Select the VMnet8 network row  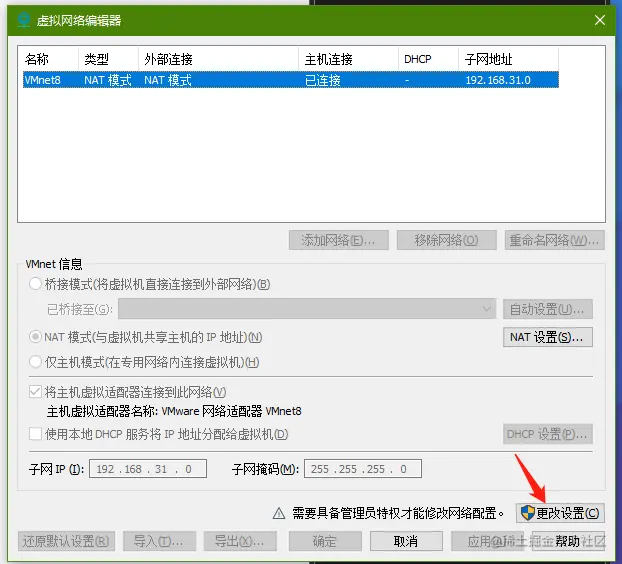[x=291, y=80]
